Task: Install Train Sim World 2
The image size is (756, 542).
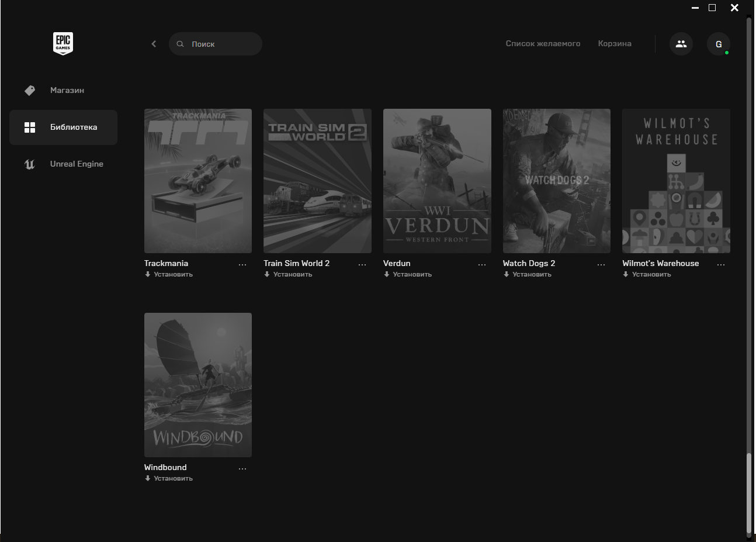Action: 288,274
